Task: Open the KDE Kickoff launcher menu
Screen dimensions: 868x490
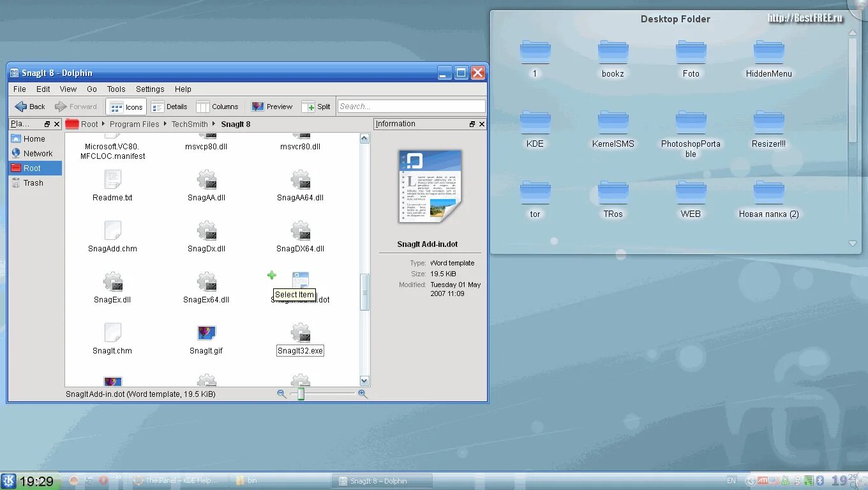Action: (8, 481)
